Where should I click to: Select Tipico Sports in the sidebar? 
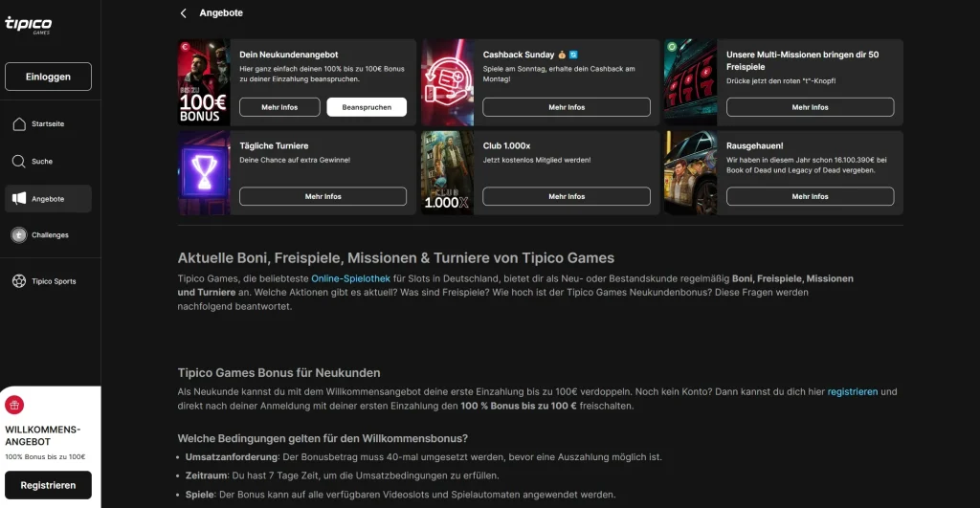54,281
